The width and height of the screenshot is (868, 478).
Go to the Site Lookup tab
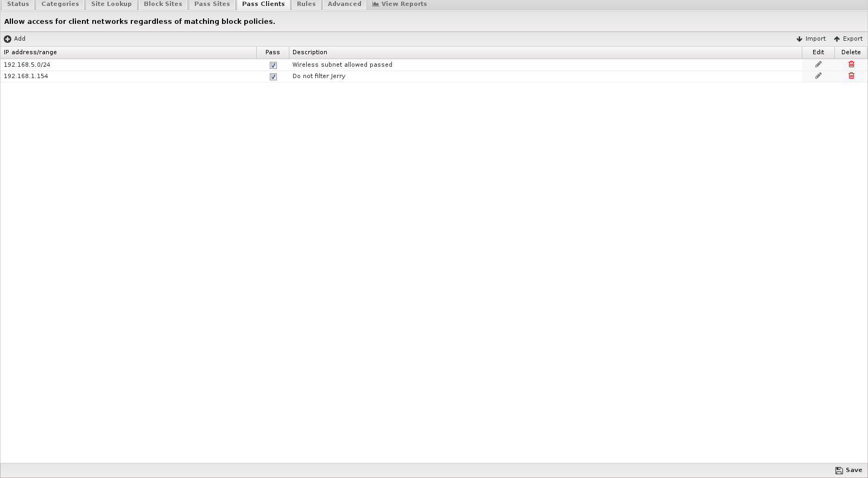click(111, 4)
